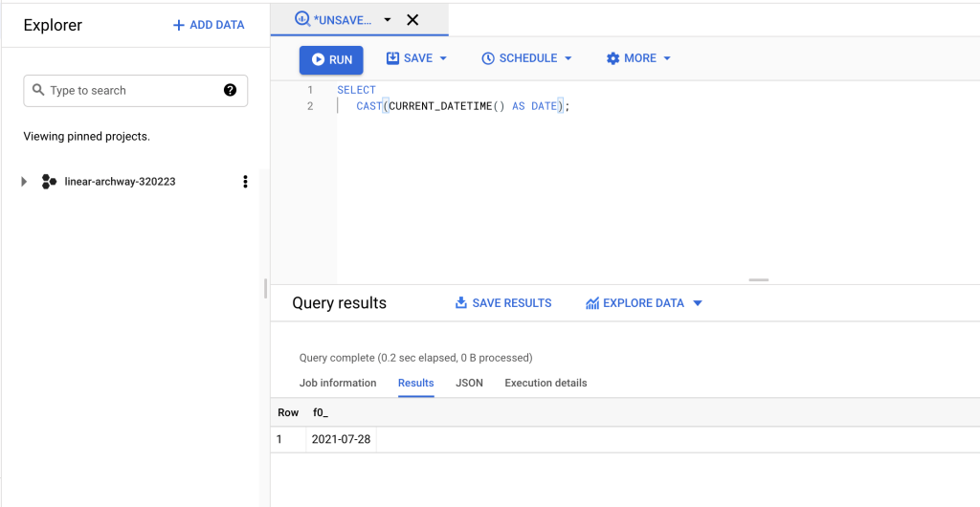Viewport: 980px width, 507px height.
Task: Click CURRENT_DATETIME in the query editor
Action: click(440, 106)
